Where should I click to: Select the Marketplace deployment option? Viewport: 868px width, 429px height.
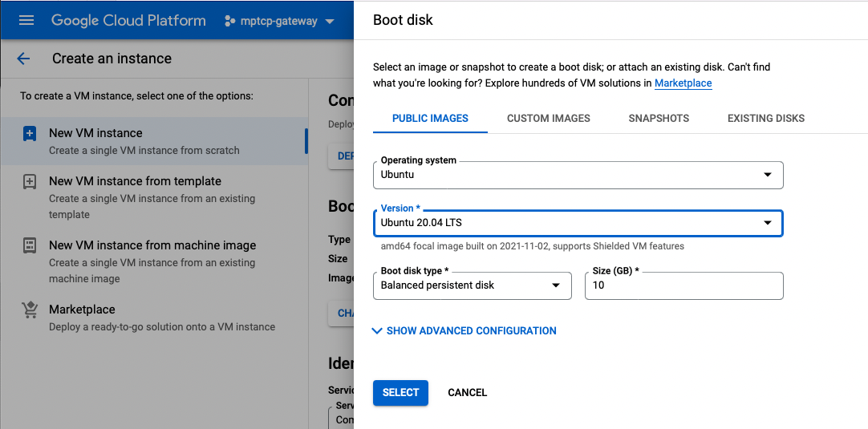(x=154, y=318)
